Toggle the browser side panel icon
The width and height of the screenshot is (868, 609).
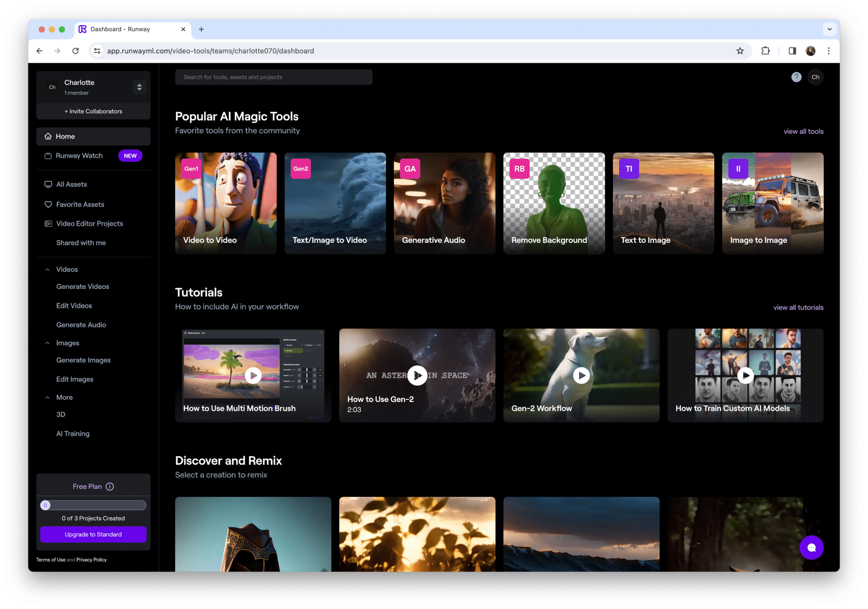[x=792, y=51]
